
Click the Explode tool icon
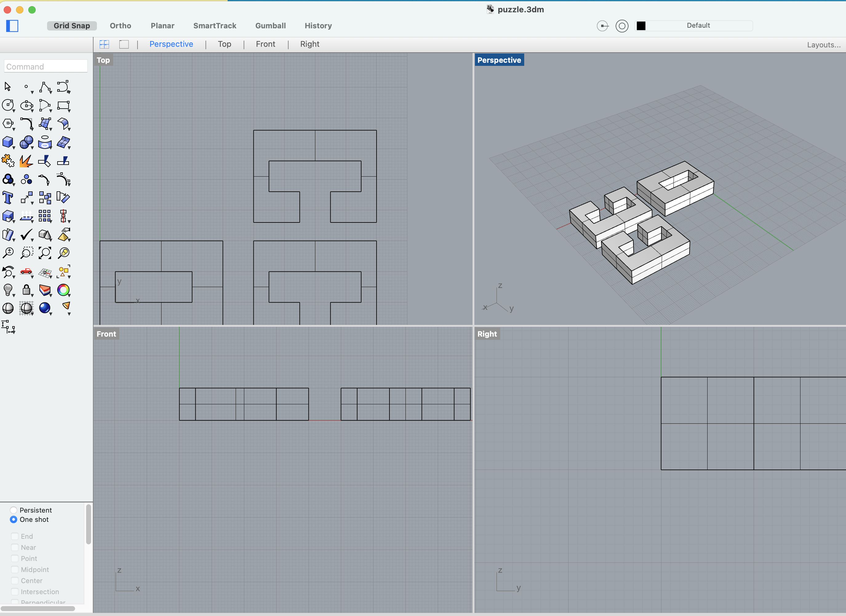26,161
